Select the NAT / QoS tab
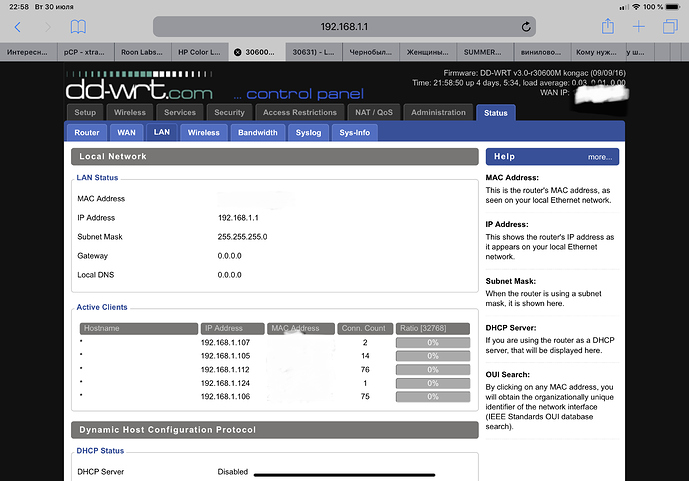The height and width of the screenshot is (481, 689). 373,113
